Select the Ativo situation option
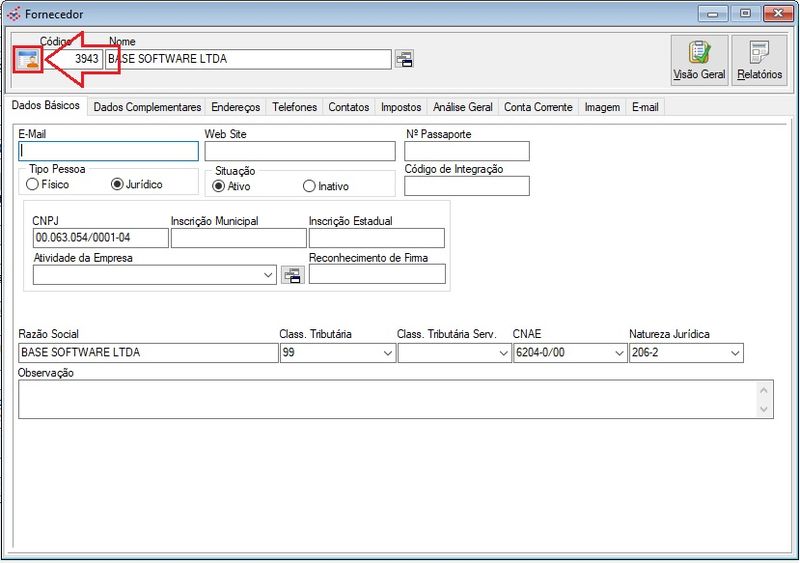Viewport: 800px width, 563px height. 219,186
